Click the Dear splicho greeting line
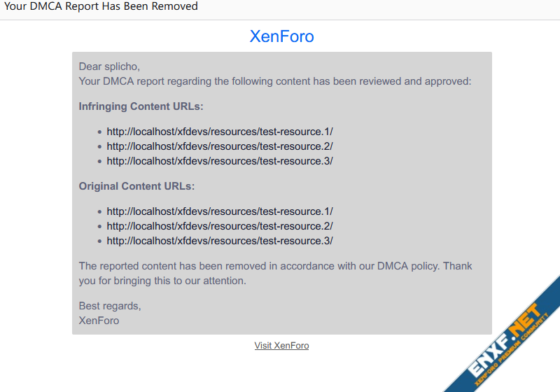Viewport: 560px width, 392px height. pos(109,66)
